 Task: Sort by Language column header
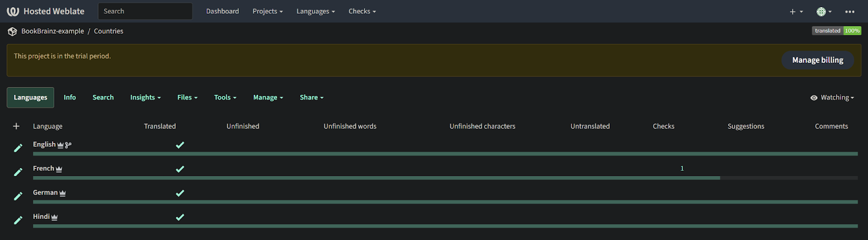tap(48, 126)
